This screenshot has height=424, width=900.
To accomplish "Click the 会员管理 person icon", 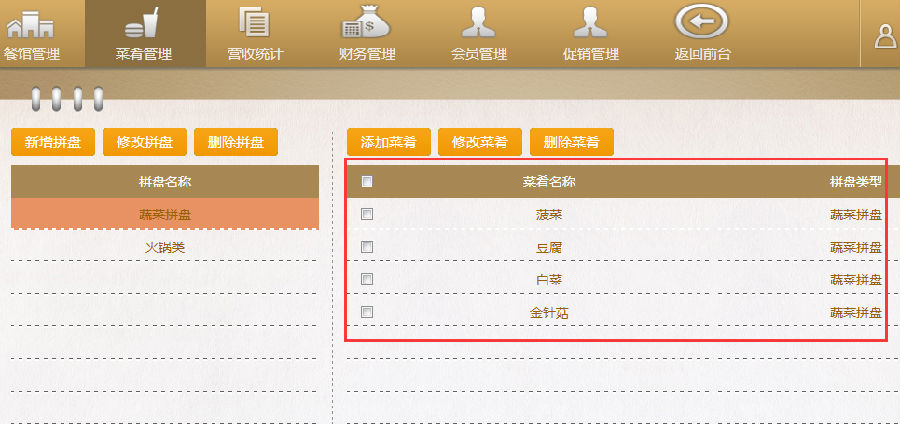I will pos(479,24).
